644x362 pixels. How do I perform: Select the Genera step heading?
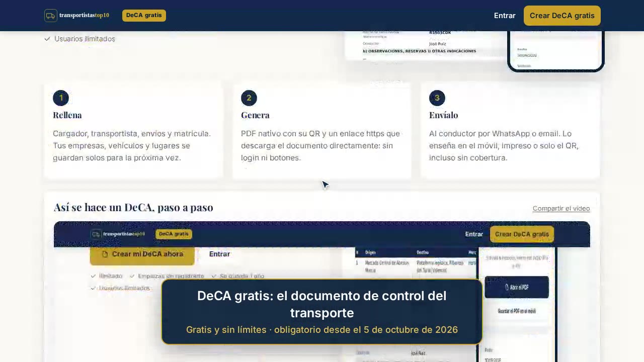click(255, 115)
